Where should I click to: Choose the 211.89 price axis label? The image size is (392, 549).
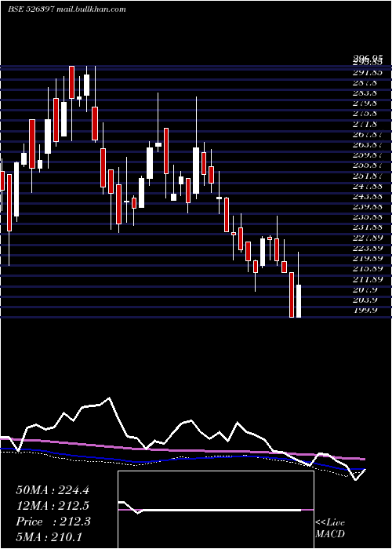[x=367, y=279]
